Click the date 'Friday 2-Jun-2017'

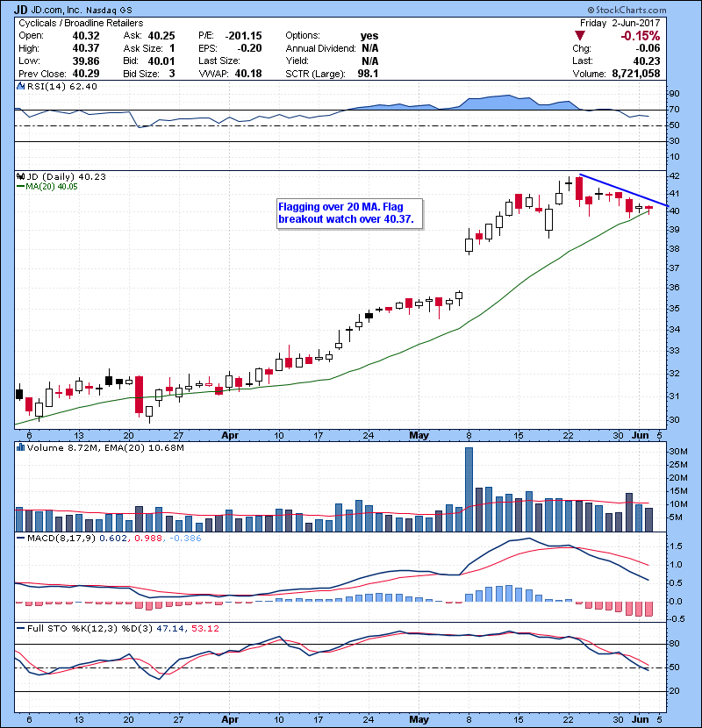click(x=620, y=23)
